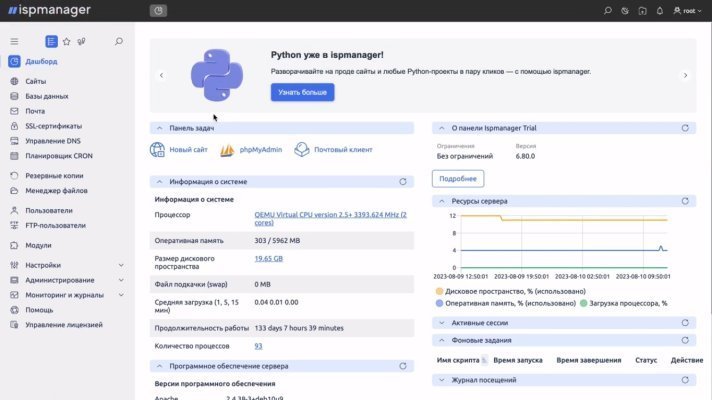Click Узнать больше button
The image size is (712, 400).
click(x=302, y=92)
